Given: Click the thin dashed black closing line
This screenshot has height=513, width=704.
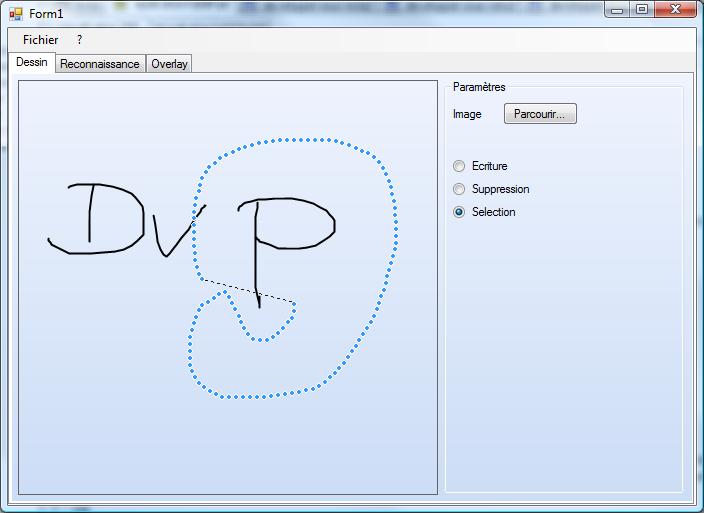Looking at the screenshot, I should coord(248,291).
